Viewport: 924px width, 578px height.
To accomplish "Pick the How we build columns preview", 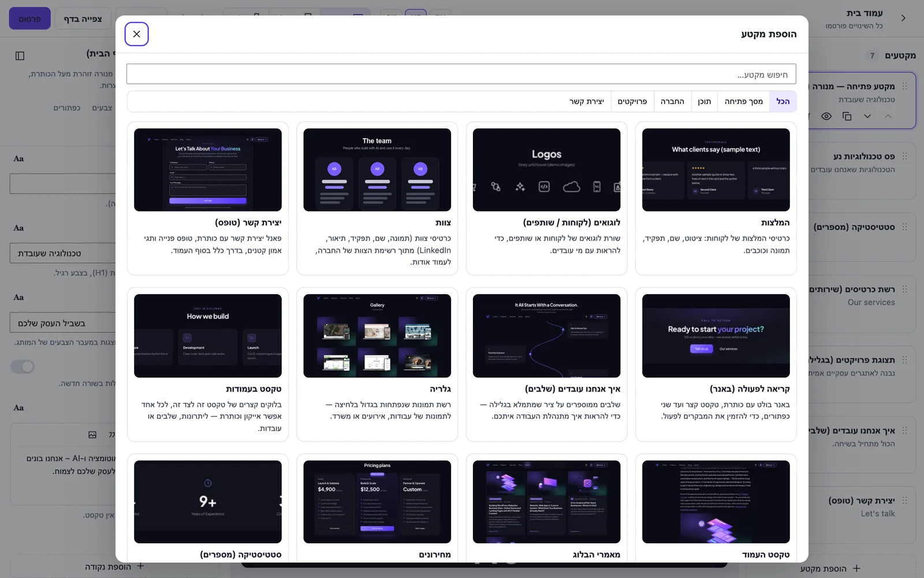I will pos(208,336).
